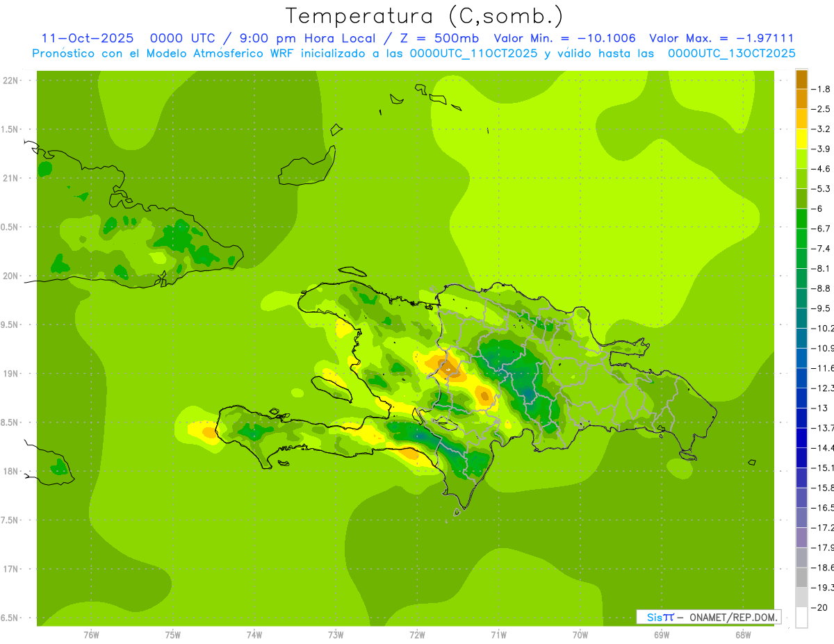Image resolution: width=834 pixels, height=644 pixels.
Task: Click the ONAMET/REP.DOM. credit box
Action: pos(708,617)
